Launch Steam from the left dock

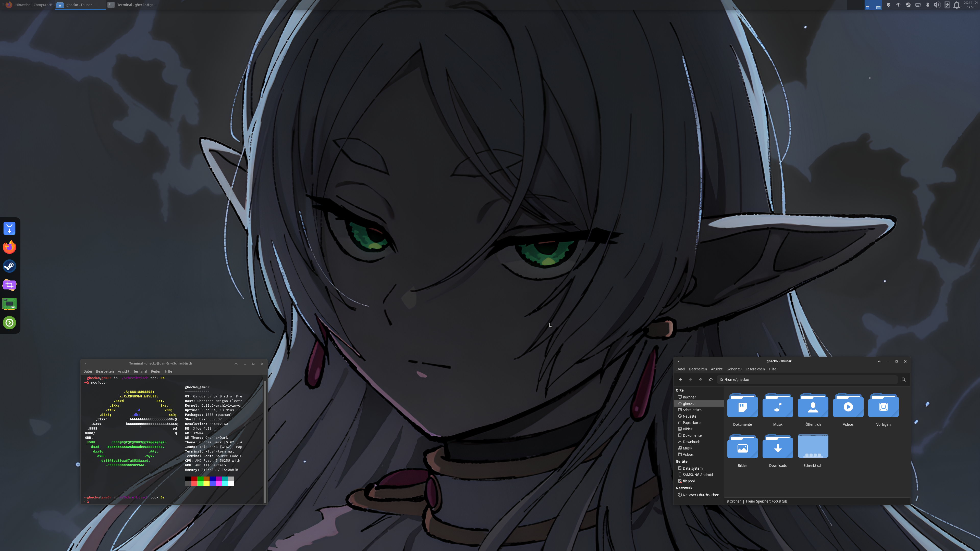point(9,266)
